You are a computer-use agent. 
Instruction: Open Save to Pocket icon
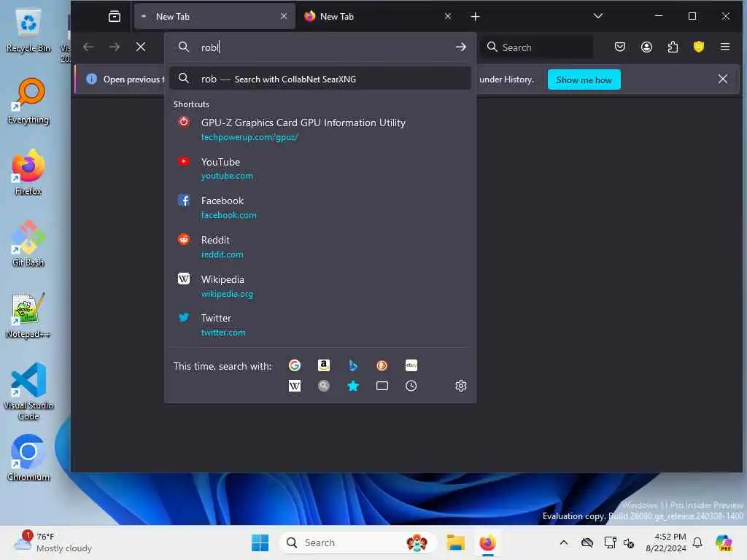click(620, 47)
